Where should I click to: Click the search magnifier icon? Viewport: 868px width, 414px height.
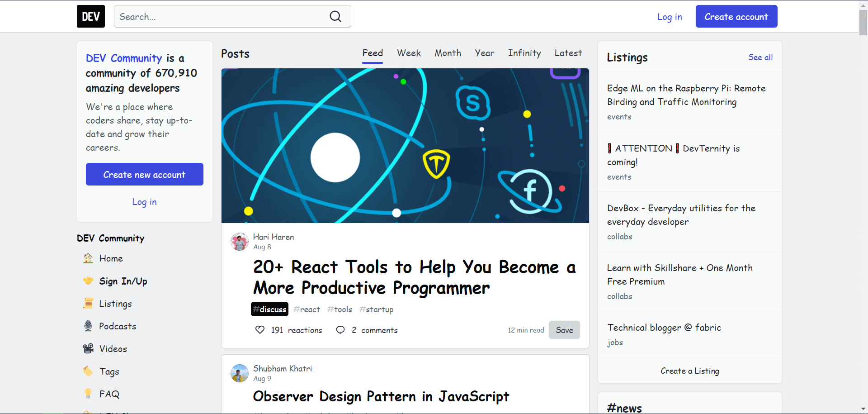point(335,16)
